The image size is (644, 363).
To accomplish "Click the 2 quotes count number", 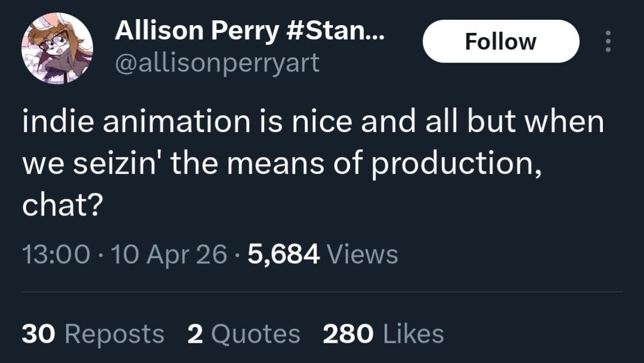I will 195,334.
